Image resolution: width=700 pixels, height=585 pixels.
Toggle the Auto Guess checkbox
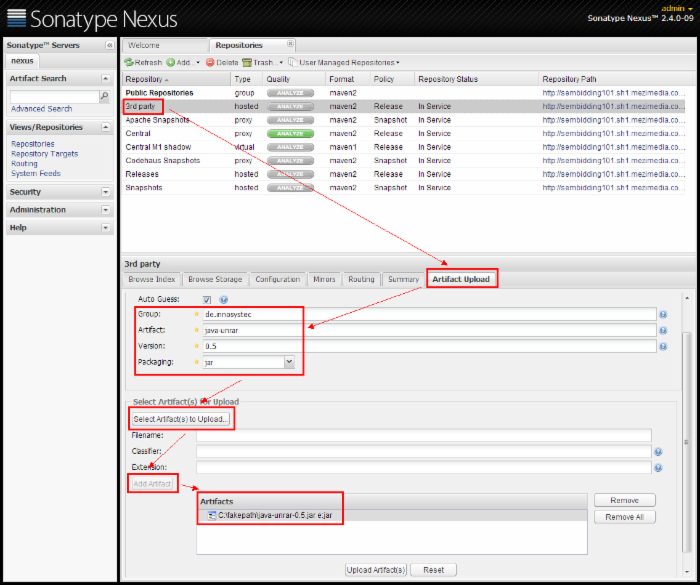207,299
